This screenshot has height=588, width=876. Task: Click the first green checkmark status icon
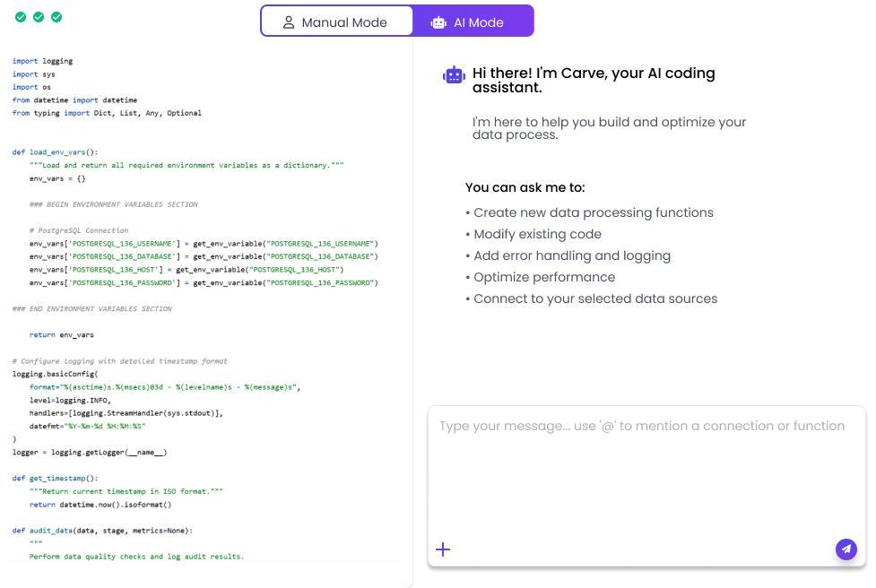click(x=21, y=17)
